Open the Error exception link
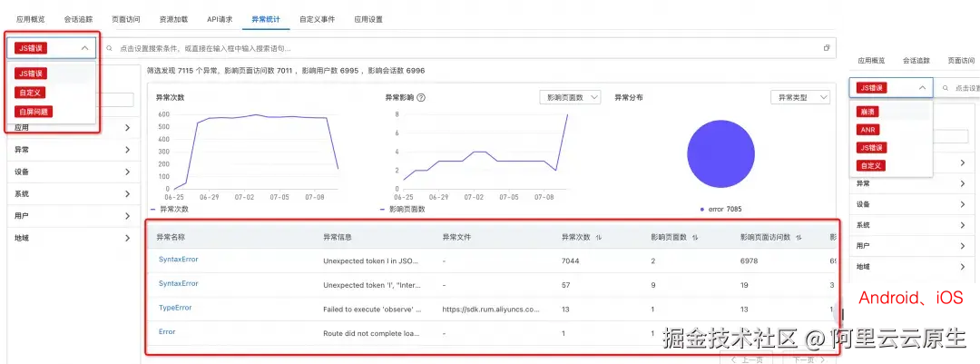 167,331
